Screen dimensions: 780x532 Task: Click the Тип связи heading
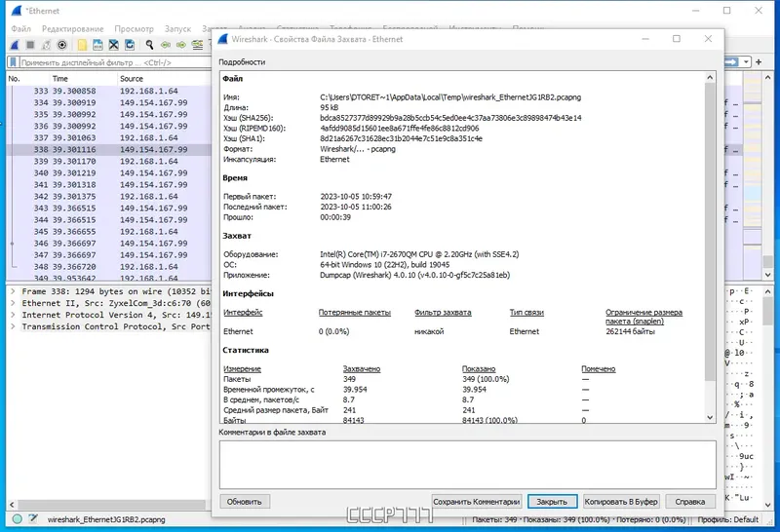tap(526, 312)
